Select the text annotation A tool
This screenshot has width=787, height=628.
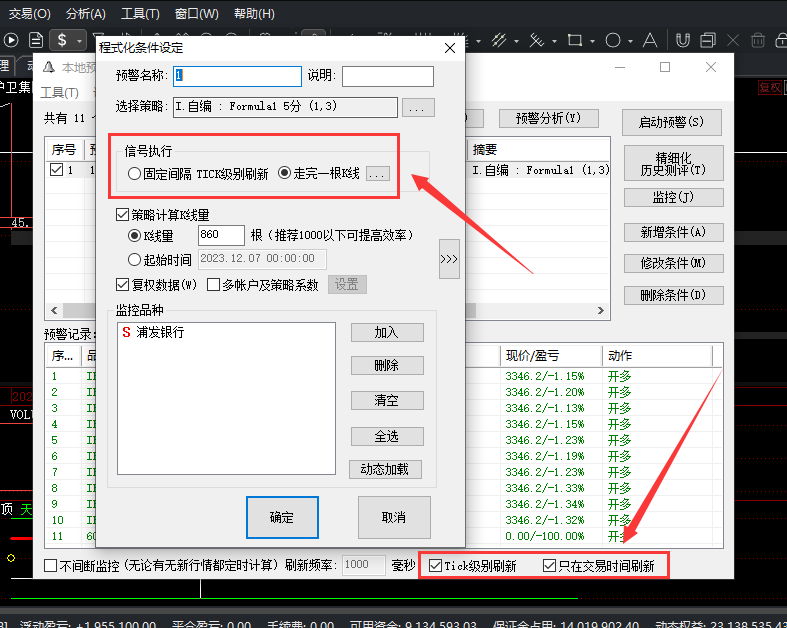[x=650, y=40]
